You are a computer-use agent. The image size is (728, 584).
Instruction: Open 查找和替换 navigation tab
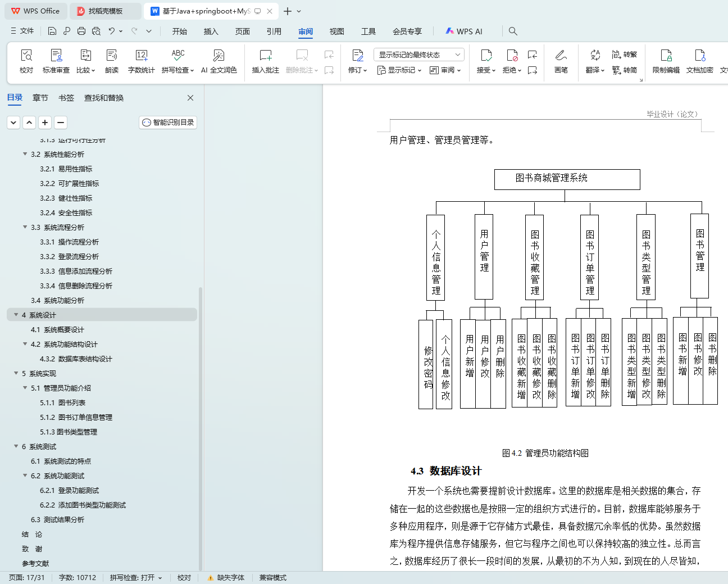click(x=104, y=98)
